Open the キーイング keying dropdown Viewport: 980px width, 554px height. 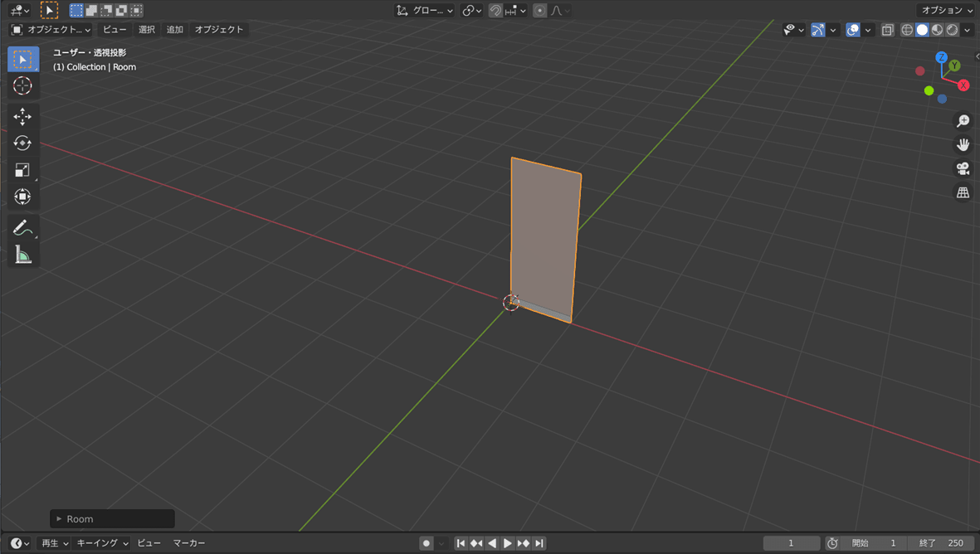102,543
